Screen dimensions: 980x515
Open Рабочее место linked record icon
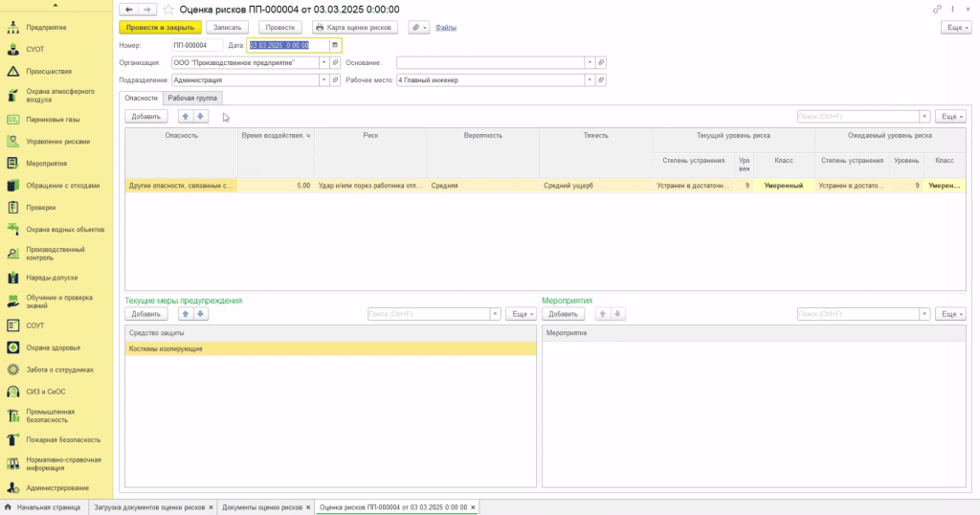pyautogui.click(x=601, y=80)
